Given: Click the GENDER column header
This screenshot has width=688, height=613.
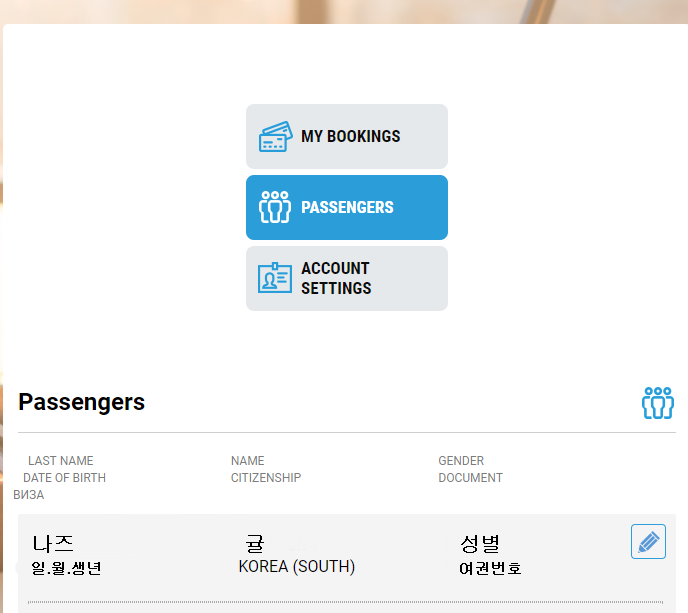Looking at the screenshot, I should pyautogui.click(x=461, y=461).
